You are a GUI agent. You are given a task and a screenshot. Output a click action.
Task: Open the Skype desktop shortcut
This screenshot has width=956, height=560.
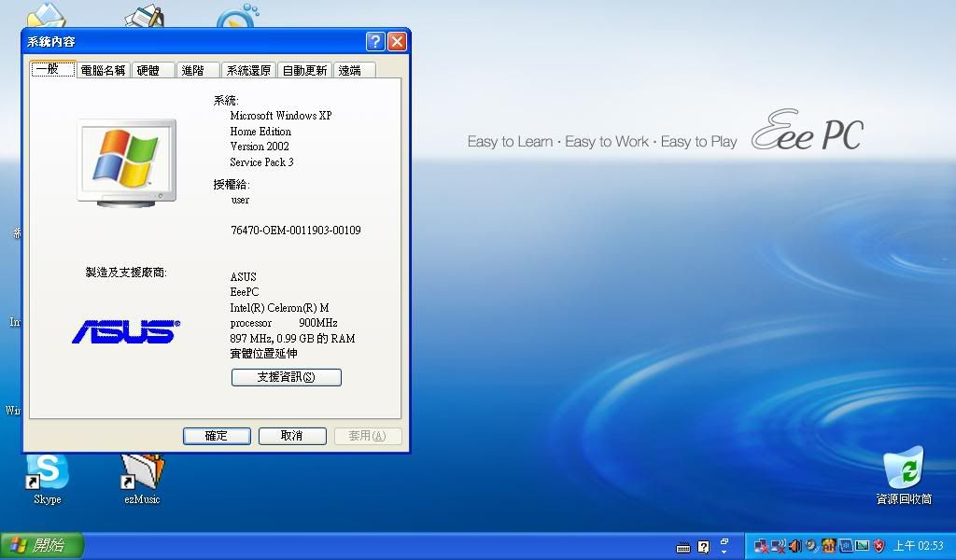tap(47, 472)
